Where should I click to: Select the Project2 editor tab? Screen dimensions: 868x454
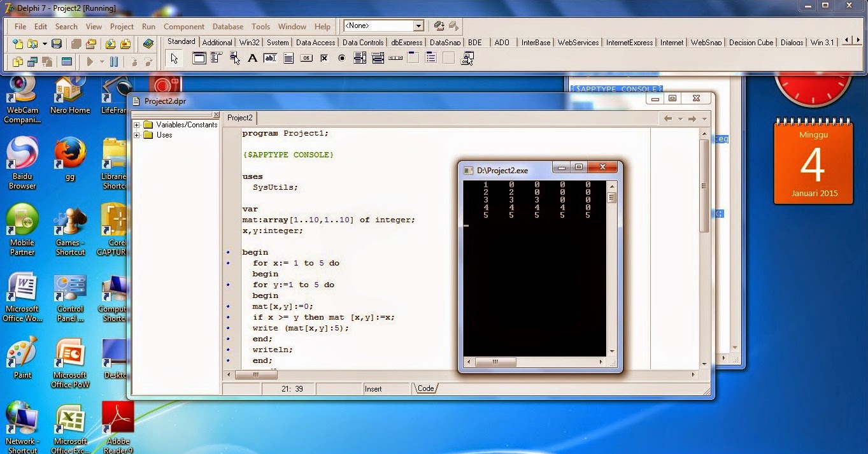click(240, 118)
